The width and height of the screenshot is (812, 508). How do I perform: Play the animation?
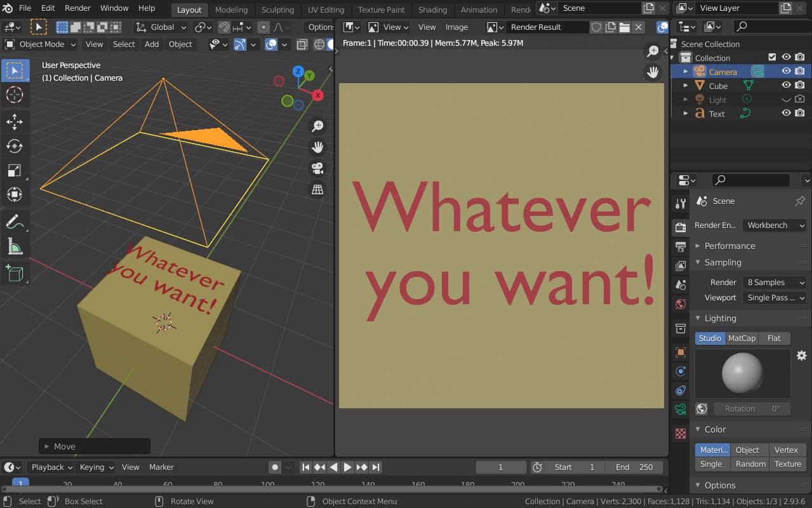[x=347, y=467]
